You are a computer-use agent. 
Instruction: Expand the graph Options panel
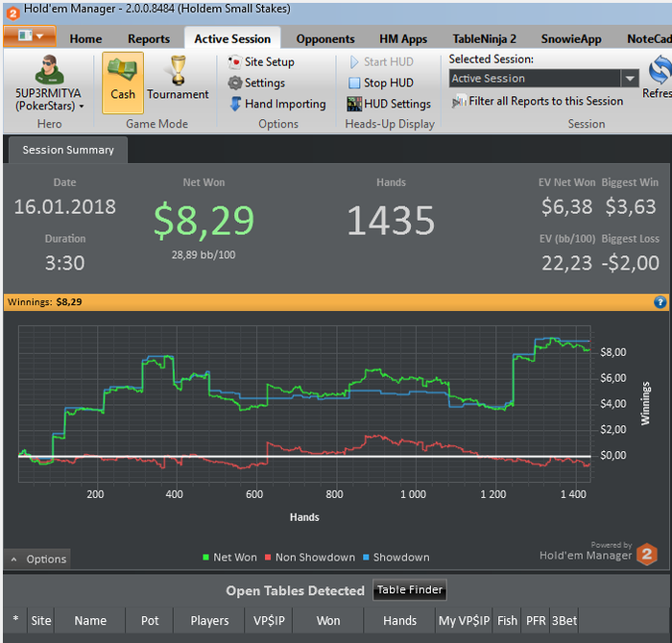38,560
